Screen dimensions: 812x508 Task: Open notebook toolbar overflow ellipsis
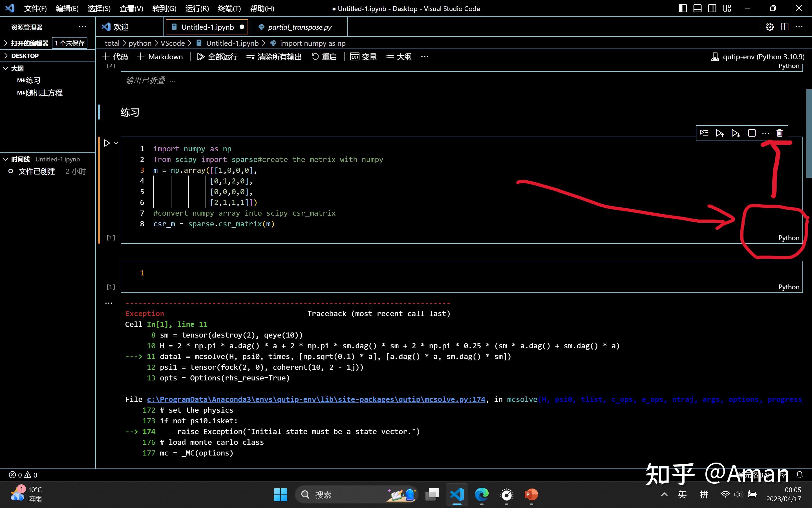click(425, 57)
